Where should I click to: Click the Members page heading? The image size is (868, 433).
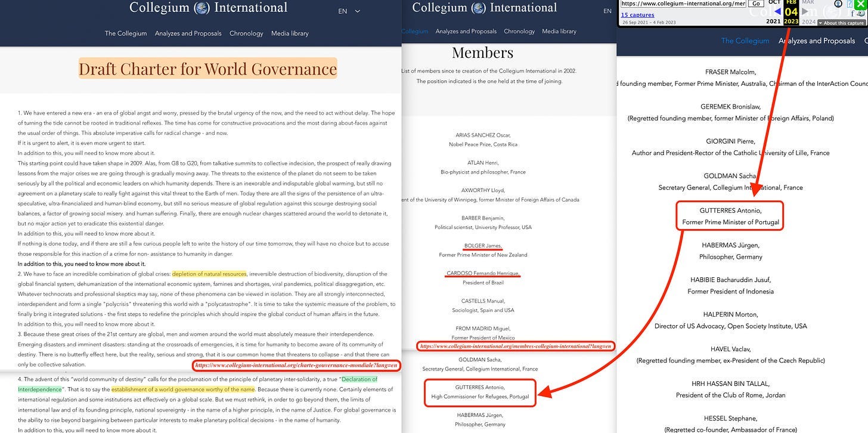482,52
